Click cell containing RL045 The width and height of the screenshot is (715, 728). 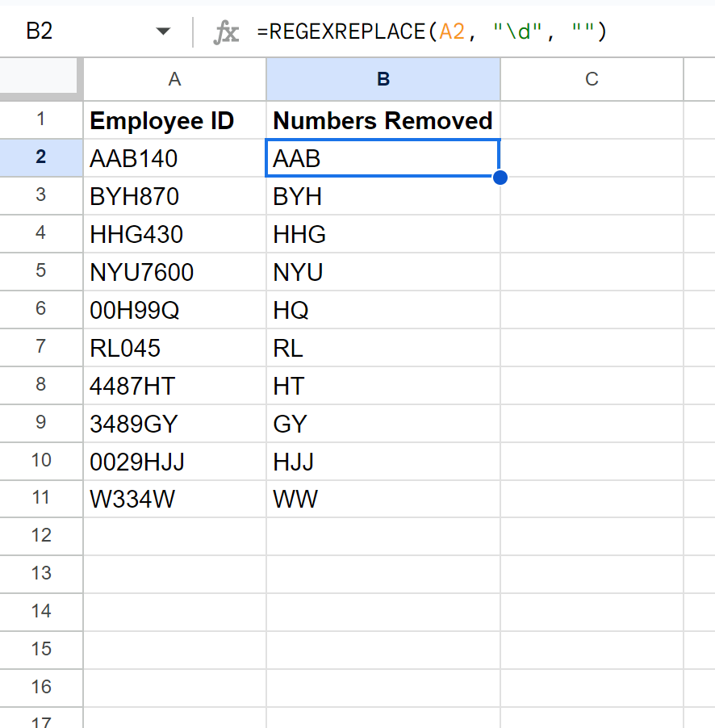(174, 347)
